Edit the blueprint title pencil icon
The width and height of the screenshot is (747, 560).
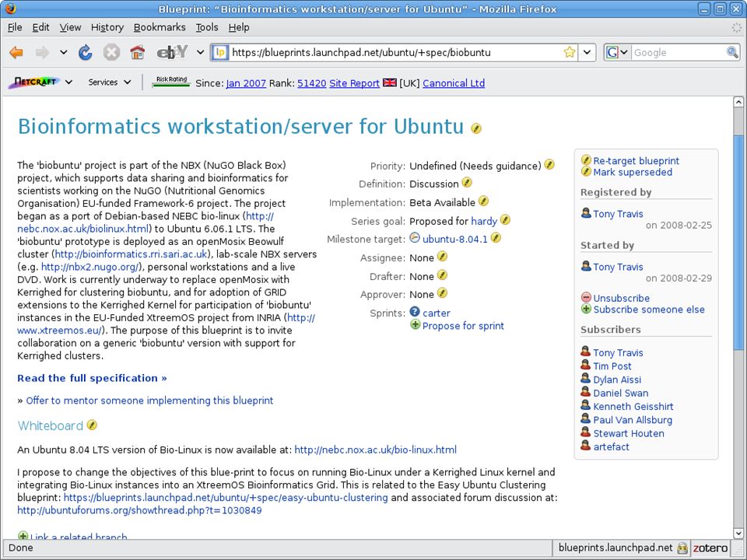click(476, 128)
